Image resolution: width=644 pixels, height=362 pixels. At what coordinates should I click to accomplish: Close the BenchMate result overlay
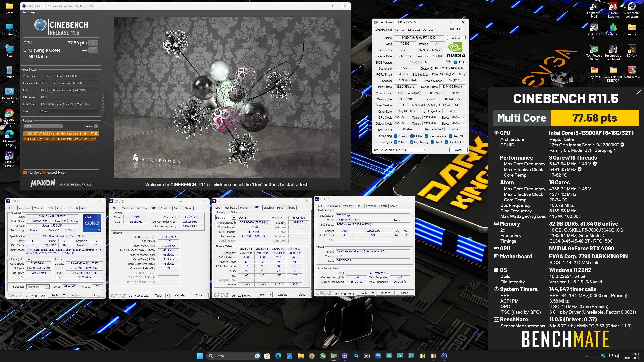coord(638,92)
